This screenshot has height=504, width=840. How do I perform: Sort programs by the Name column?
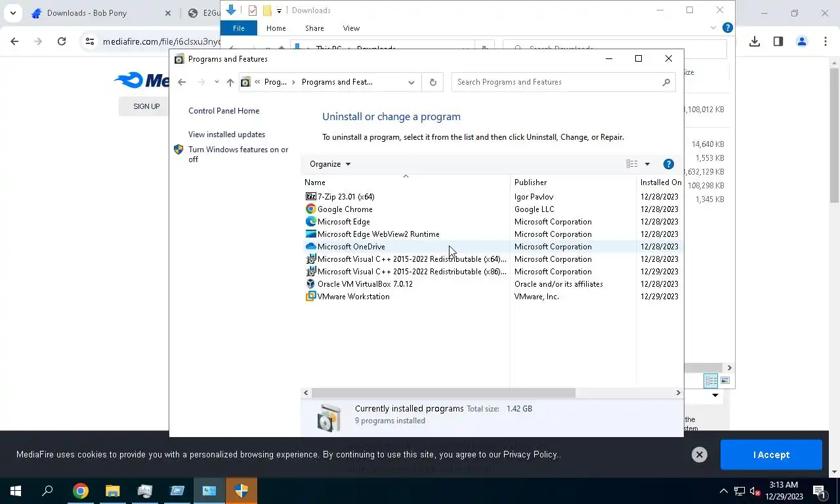coord(406,182)
